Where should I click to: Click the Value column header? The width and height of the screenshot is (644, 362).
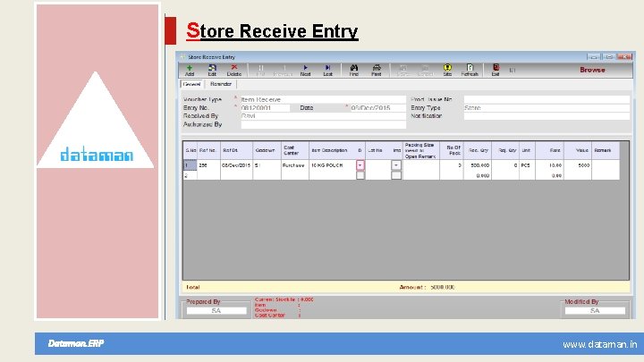pos(578,150)
